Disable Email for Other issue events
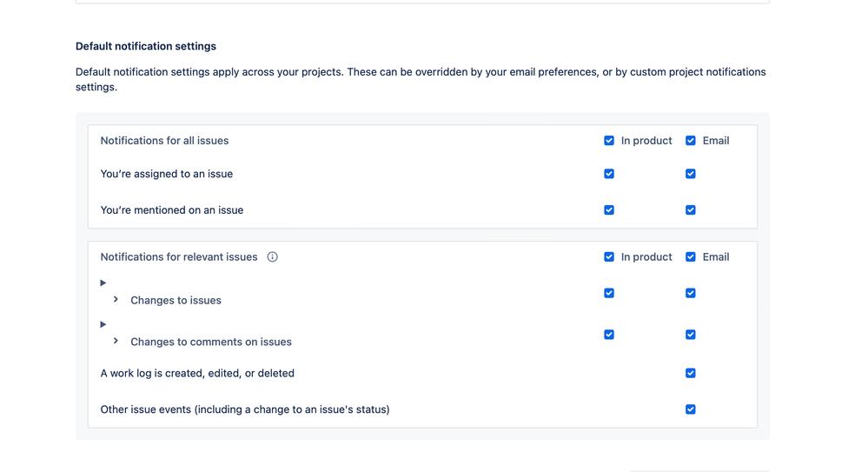The image size is (868, 472). click(x=691, y=409)
